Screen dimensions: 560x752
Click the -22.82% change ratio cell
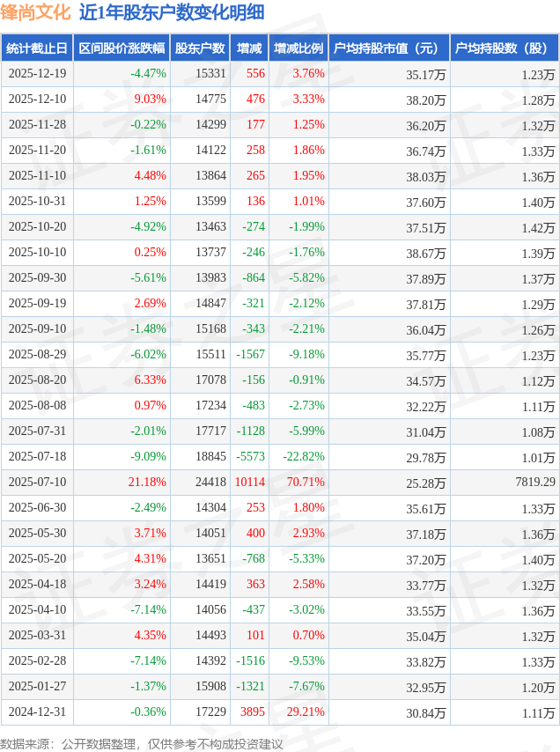[304, 456]
